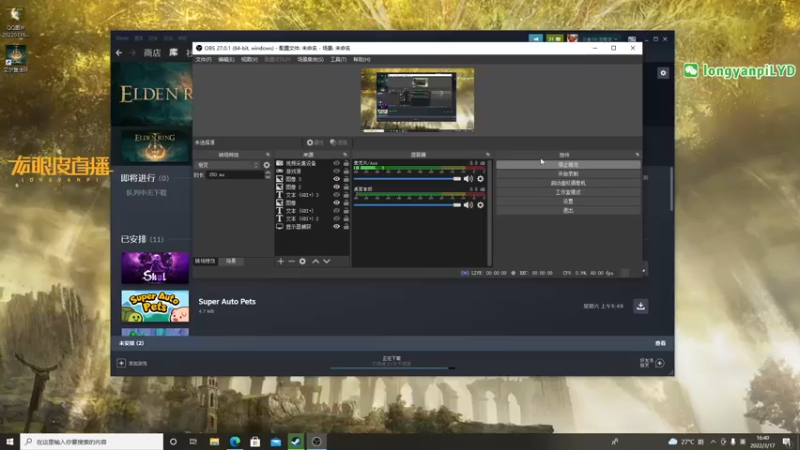Adjust the 桌面音频 volume slider

(407, 205)
